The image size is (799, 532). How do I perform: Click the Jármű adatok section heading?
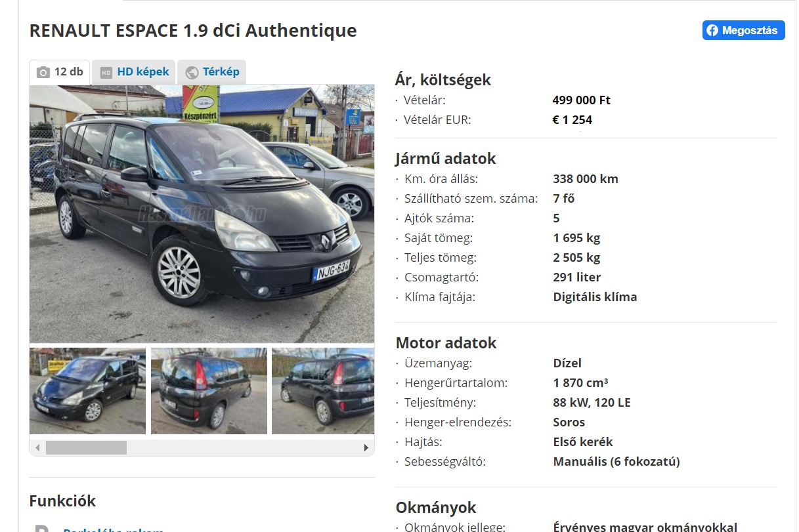(446, 159)
